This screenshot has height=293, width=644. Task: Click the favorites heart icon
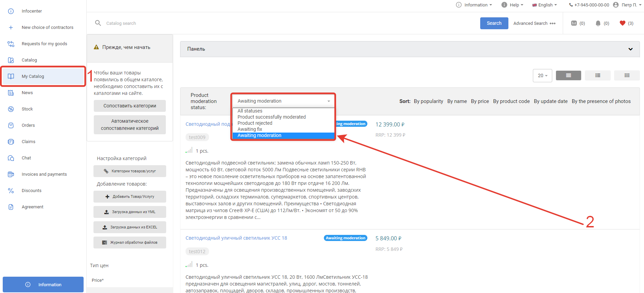[622, 23]
